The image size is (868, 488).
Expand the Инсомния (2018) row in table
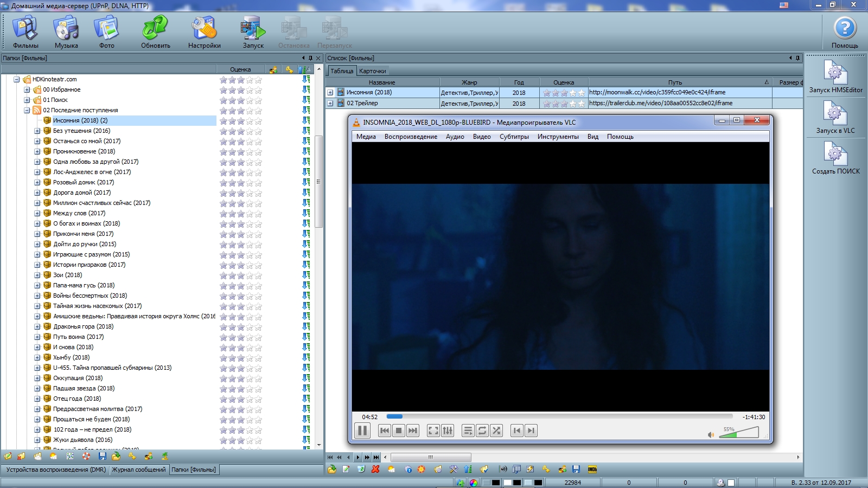(330, 93)
